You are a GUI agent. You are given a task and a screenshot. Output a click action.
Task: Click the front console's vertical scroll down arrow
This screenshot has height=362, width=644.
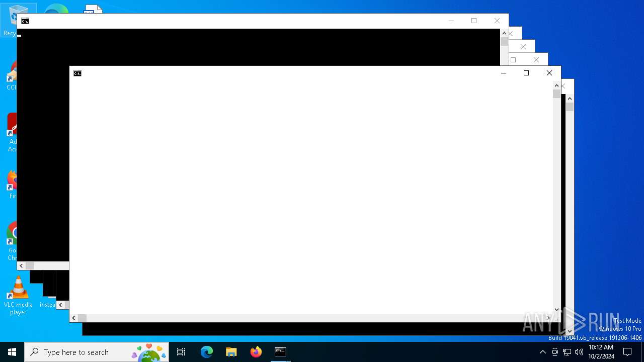point(556,310)
